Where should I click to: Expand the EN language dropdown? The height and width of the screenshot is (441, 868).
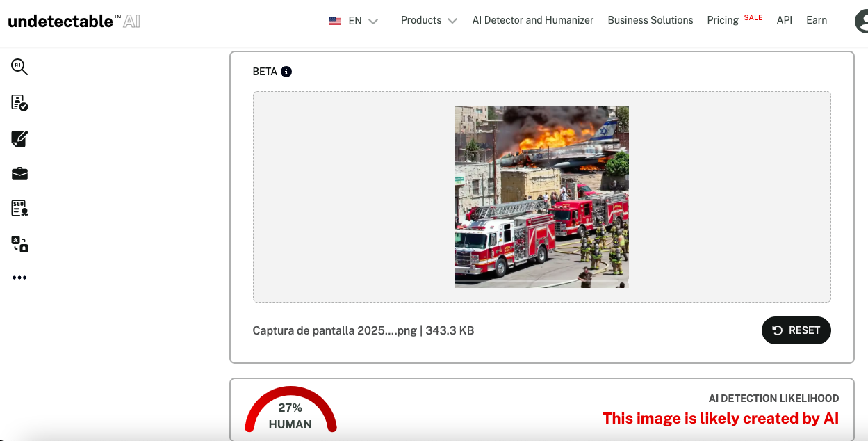[363, 21]
